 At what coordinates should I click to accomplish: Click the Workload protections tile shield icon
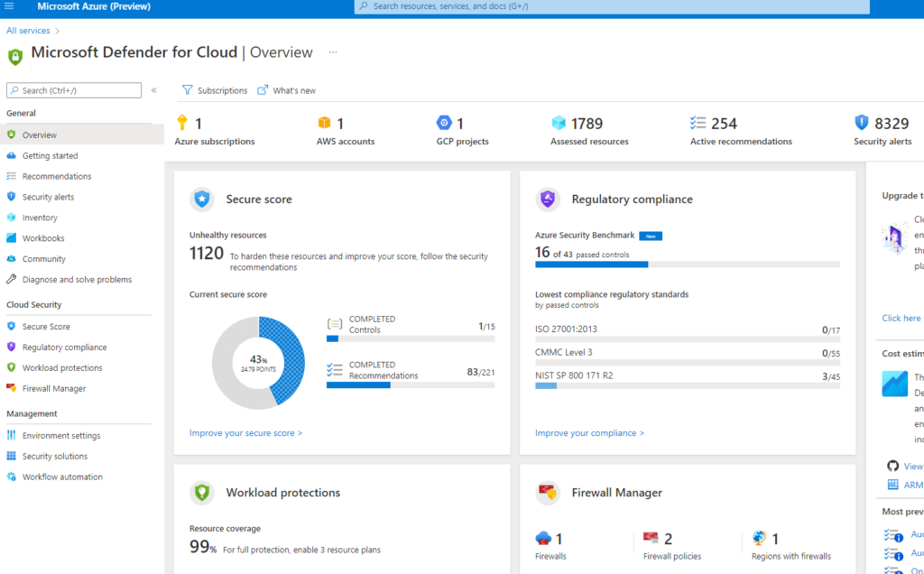coord(201,493)
